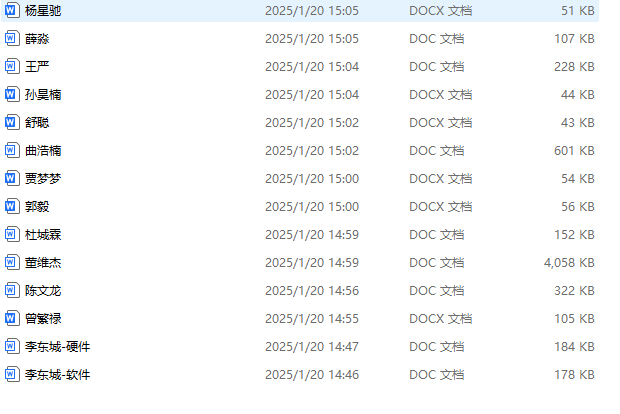Select the Word icon next to 曲浩楠
This screenshot has height=414, width=620.
(x=12, y=150)
